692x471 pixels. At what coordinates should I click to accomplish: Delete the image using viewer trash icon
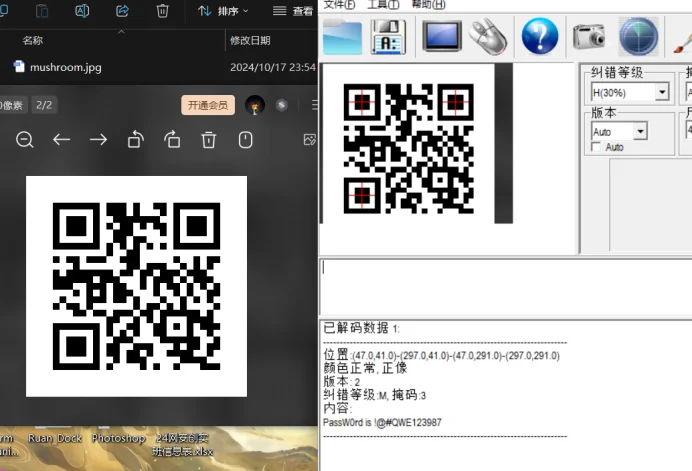(x=208, y=140)
